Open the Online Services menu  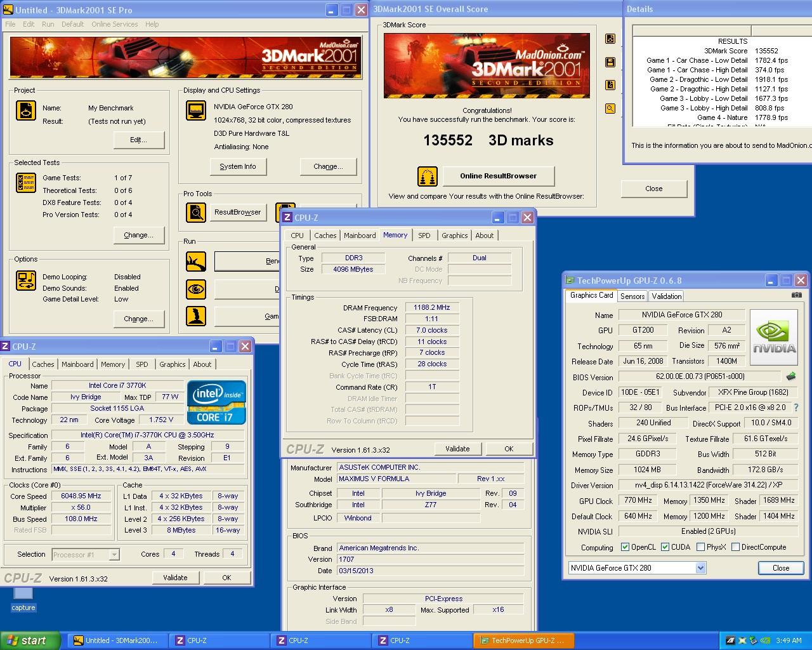click(115, 24)
